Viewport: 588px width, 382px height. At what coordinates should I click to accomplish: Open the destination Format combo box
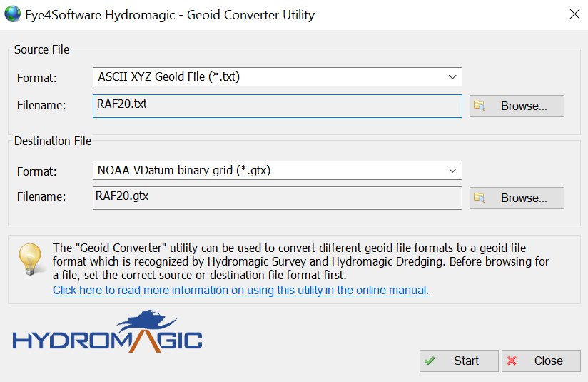point(271,171)
